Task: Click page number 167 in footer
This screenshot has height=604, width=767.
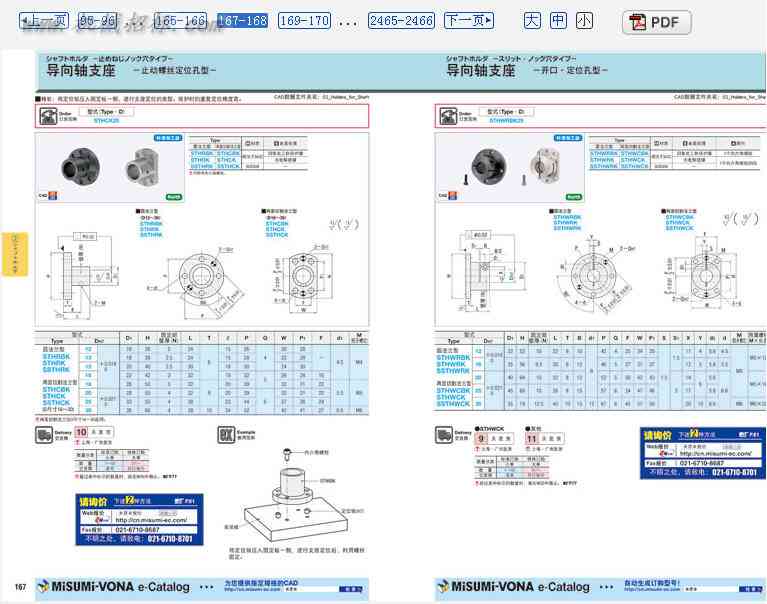Action: coord(20,586)
